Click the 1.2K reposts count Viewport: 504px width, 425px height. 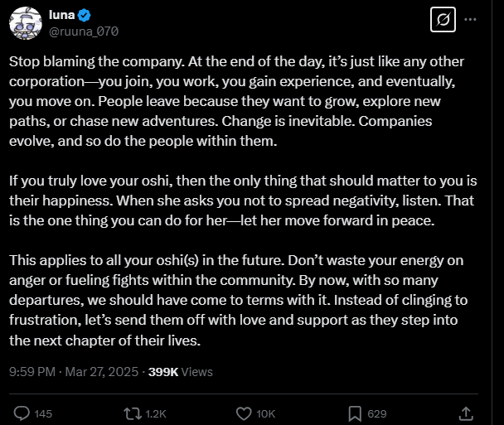155,413
